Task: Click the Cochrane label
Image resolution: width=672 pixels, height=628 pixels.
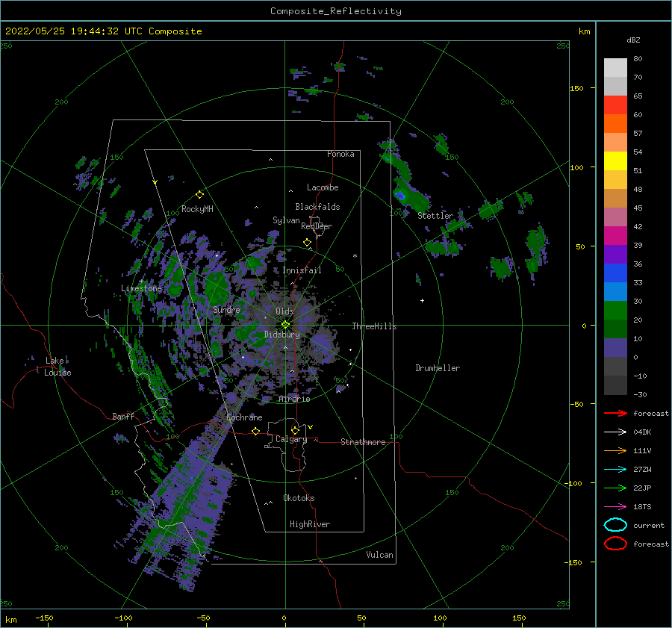Action: 244,417
